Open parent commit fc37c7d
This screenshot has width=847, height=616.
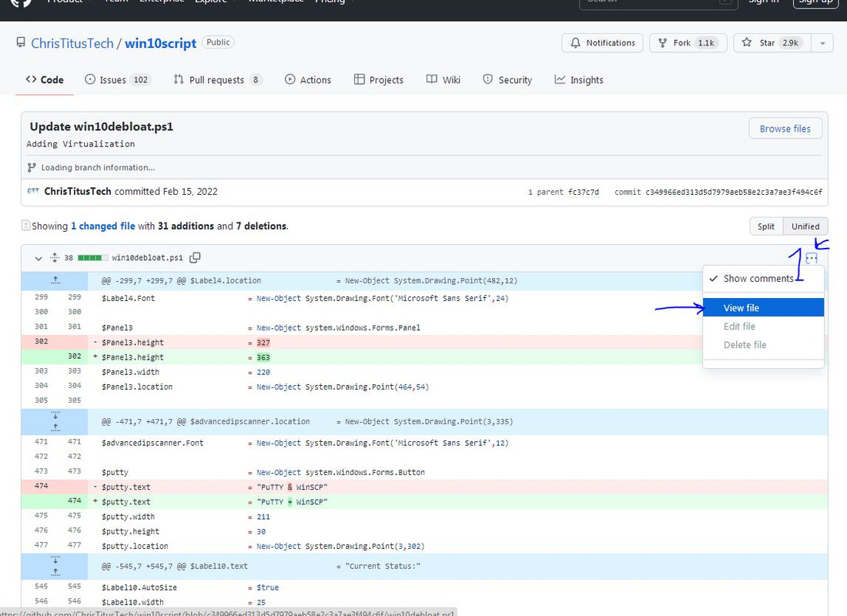(x=584, y=192)
